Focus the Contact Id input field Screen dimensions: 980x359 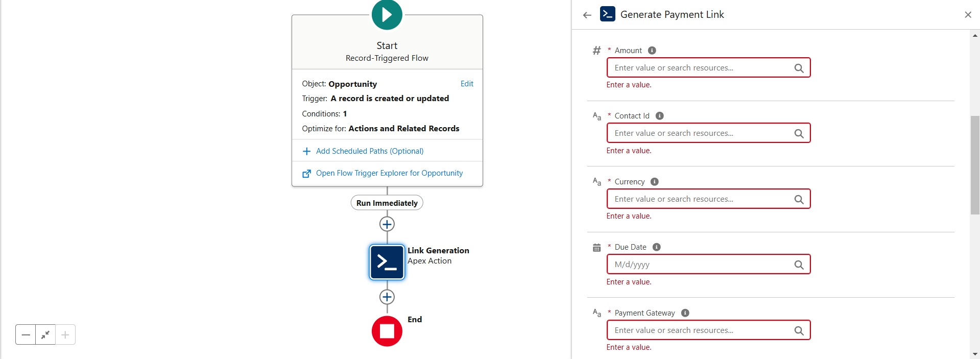coord(708,133)
